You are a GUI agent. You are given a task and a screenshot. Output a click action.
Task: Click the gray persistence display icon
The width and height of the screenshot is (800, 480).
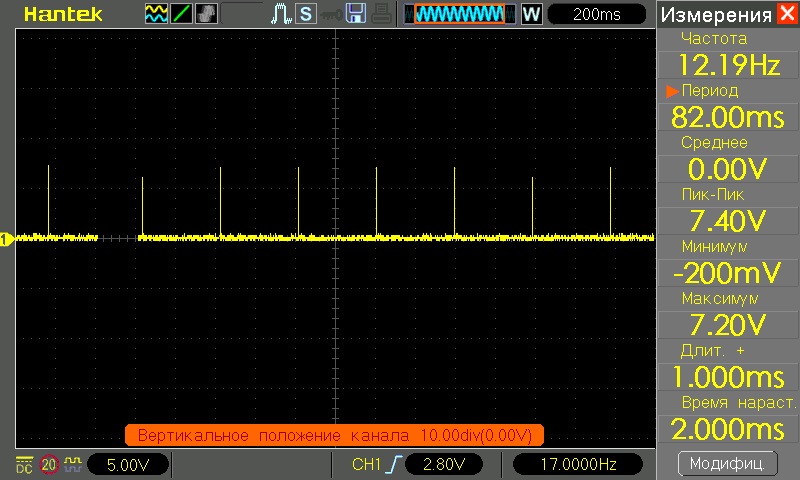(206, 14)
